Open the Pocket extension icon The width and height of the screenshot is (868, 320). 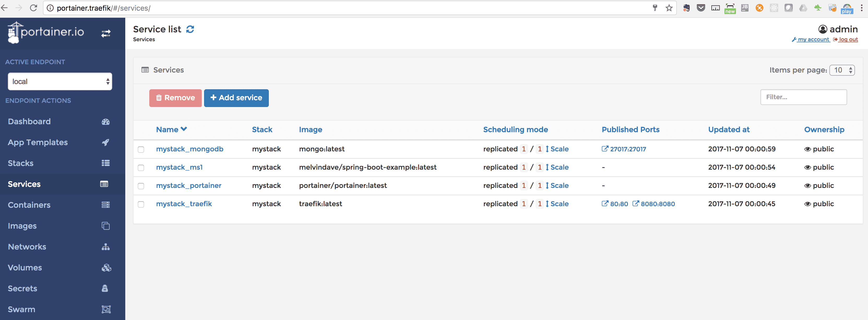pyautogui.click(x=701, y=8)
